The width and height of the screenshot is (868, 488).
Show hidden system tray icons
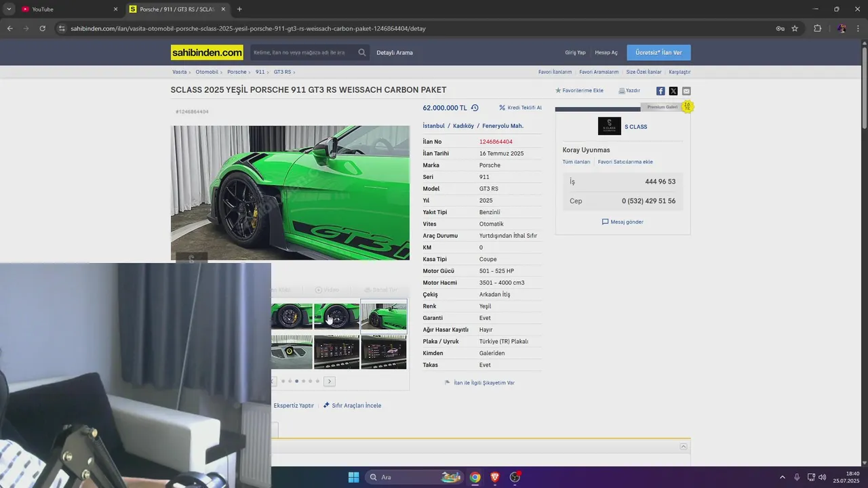(782, 477)
